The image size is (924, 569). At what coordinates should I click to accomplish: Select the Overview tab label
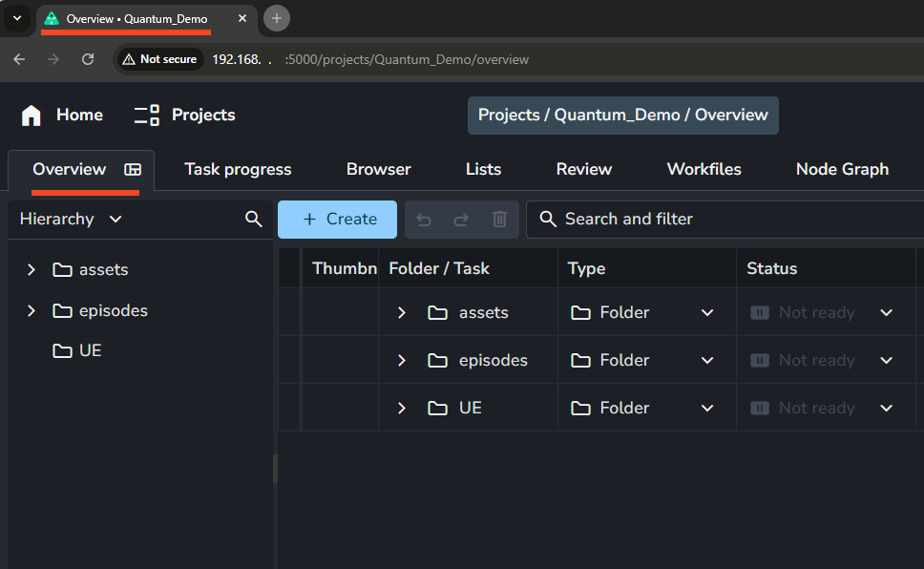(70, 169)
